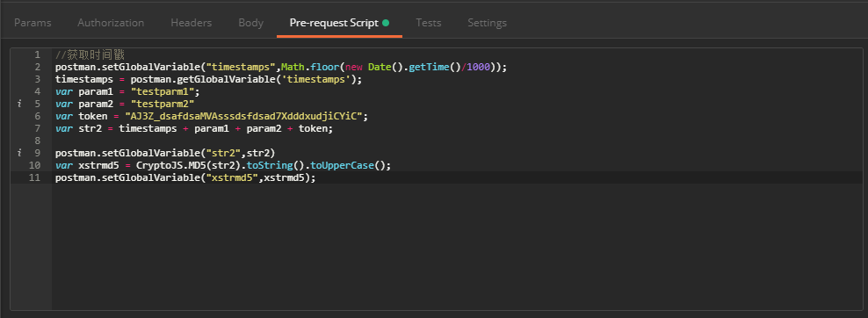
Task: Click line number 1 in the gutter
Action: pos(37,54)
